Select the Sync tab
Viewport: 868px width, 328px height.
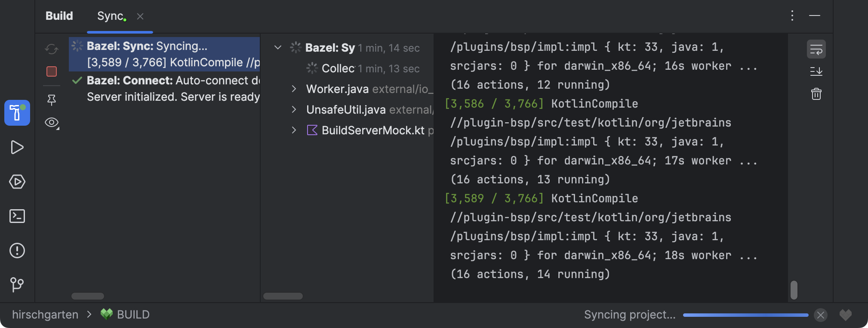(111, 16)
